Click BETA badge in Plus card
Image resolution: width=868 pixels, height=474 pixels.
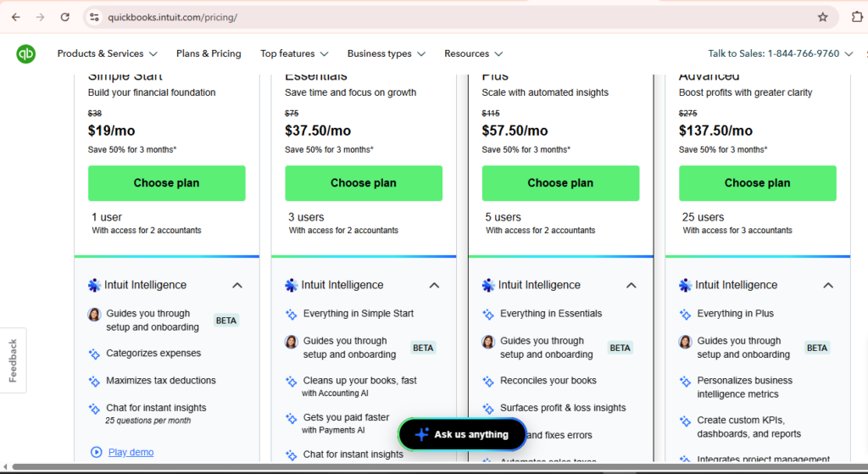pyautogui.click(x=620, y=348)
